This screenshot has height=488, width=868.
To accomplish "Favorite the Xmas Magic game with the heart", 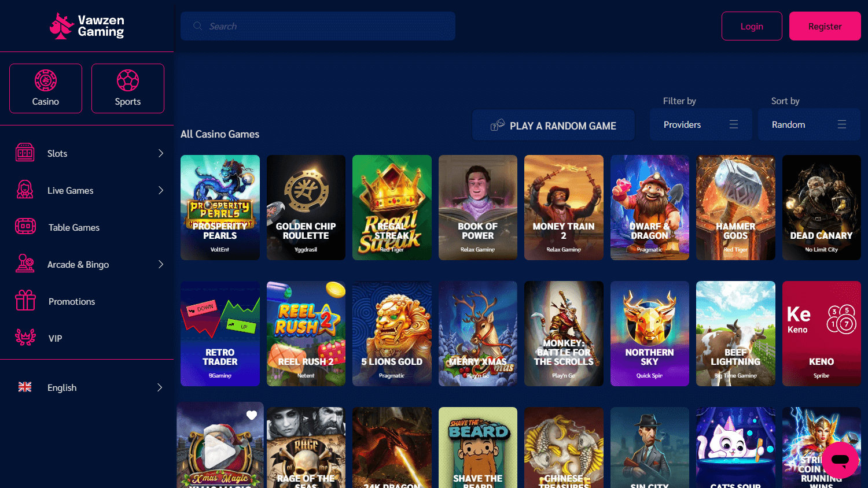I will tap(251, 415).
